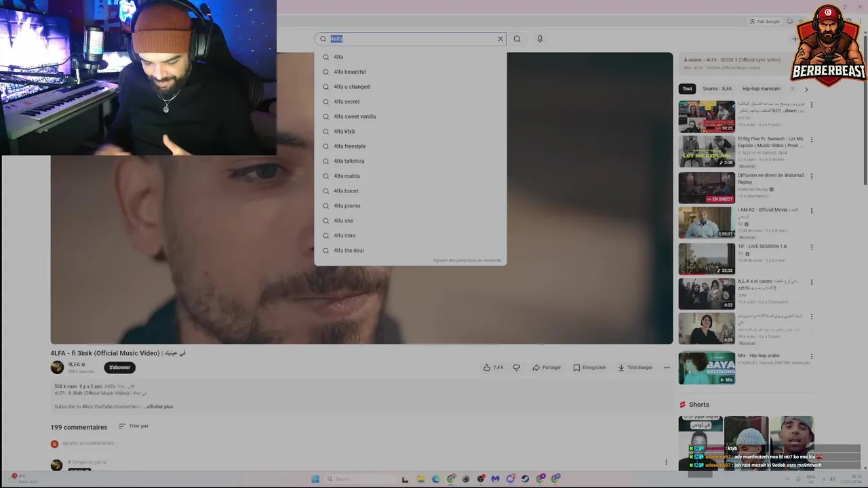
Task: Open the 59:25 video thumbnail at top of list
Action: pos(707,117)
